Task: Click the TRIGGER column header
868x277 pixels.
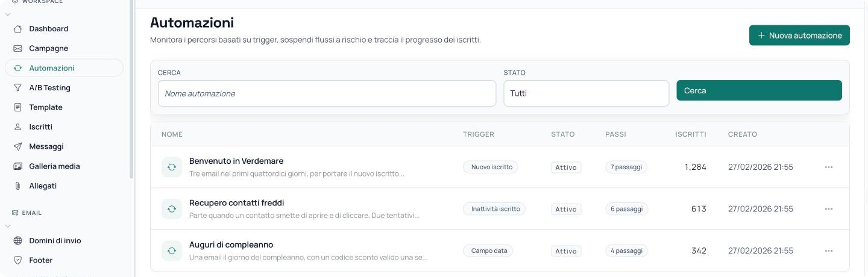Action: click(479, 134)
